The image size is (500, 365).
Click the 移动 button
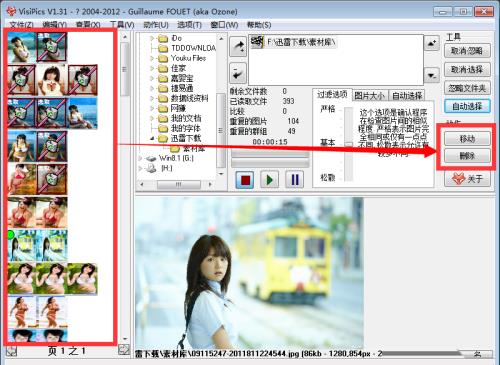(x=467, y=138)
